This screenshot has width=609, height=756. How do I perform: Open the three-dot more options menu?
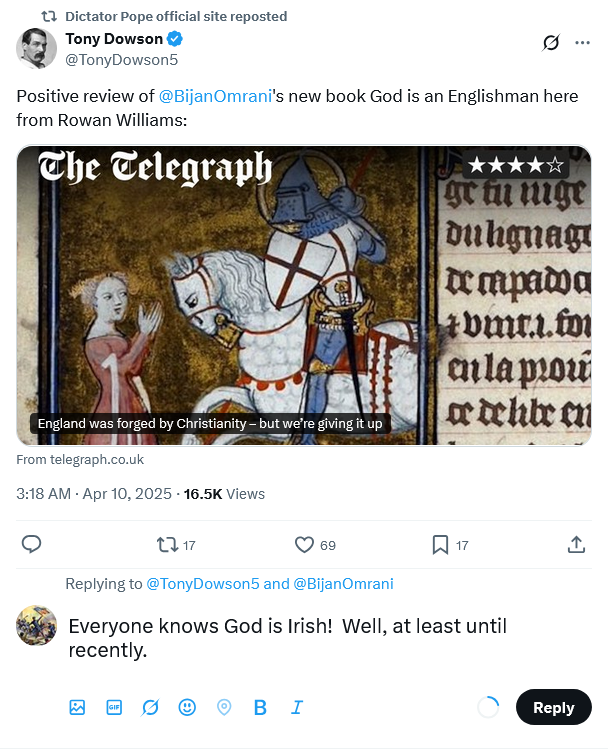582,43
